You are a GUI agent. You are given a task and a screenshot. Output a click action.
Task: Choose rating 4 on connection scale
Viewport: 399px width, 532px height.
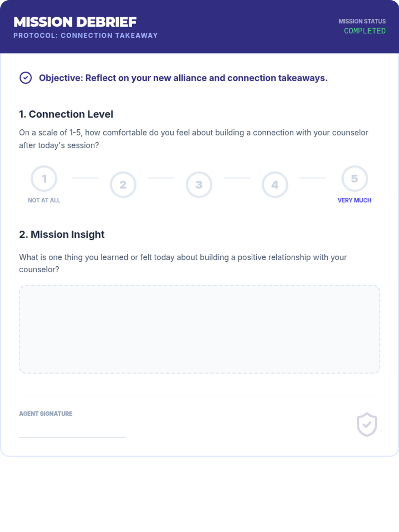[275, 185]
